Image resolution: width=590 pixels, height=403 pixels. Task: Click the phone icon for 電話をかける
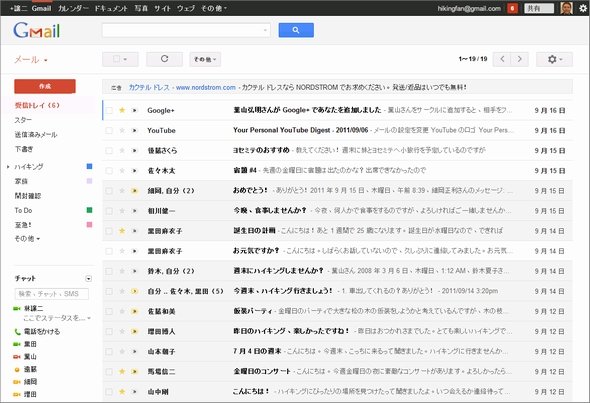coord(17,332)
